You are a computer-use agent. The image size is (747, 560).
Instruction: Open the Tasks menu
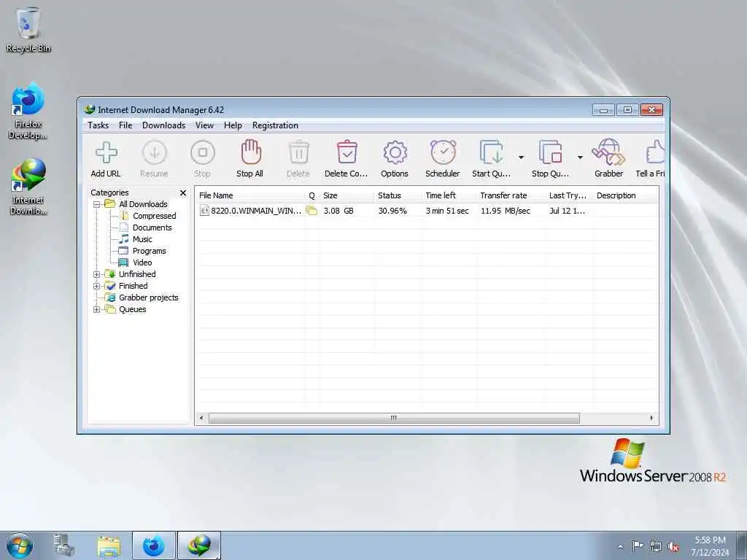coord(98,125)
